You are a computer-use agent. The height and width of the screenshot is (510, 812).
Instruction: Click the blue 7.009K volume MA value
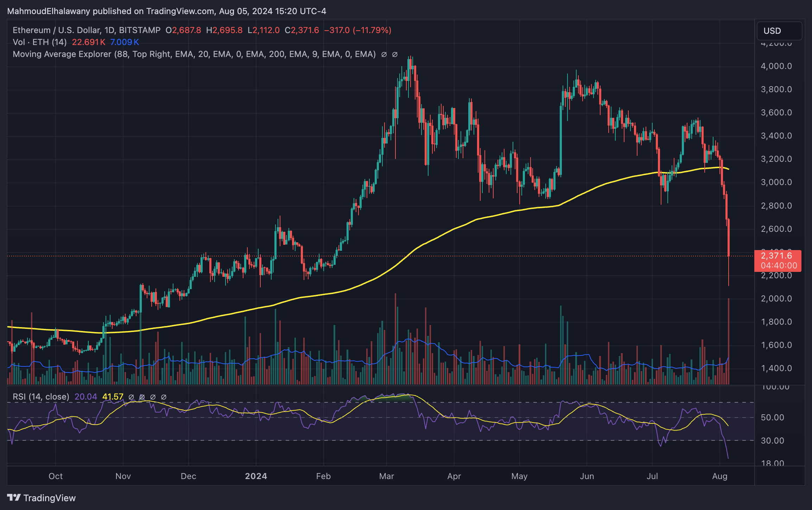[x=124, y=42]
